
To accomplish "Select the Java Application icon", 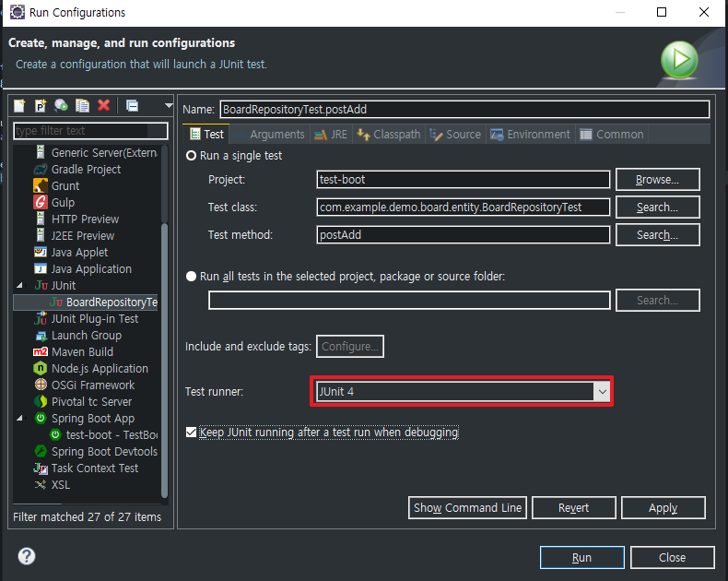I will tap(41, 269).
